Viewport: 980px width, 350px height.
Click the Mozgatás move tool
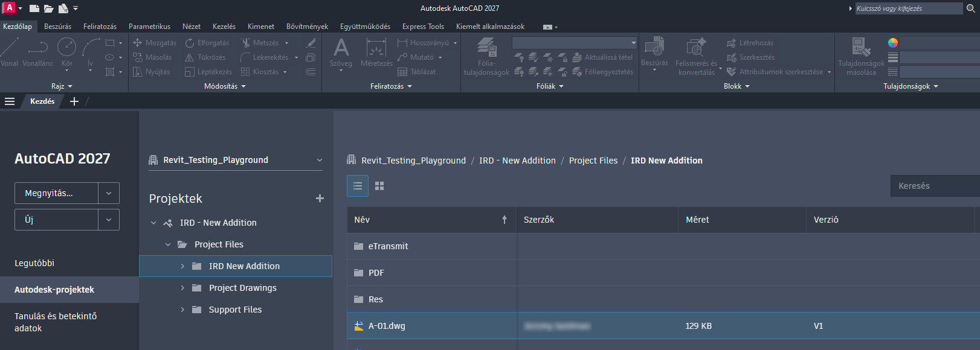[x=155, y=43]
